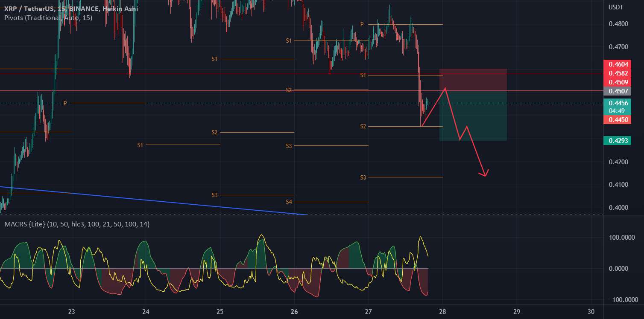This screenshot has width=644, height=319.
Task: Click date 24 on time axis
Action: click(146, 311)
